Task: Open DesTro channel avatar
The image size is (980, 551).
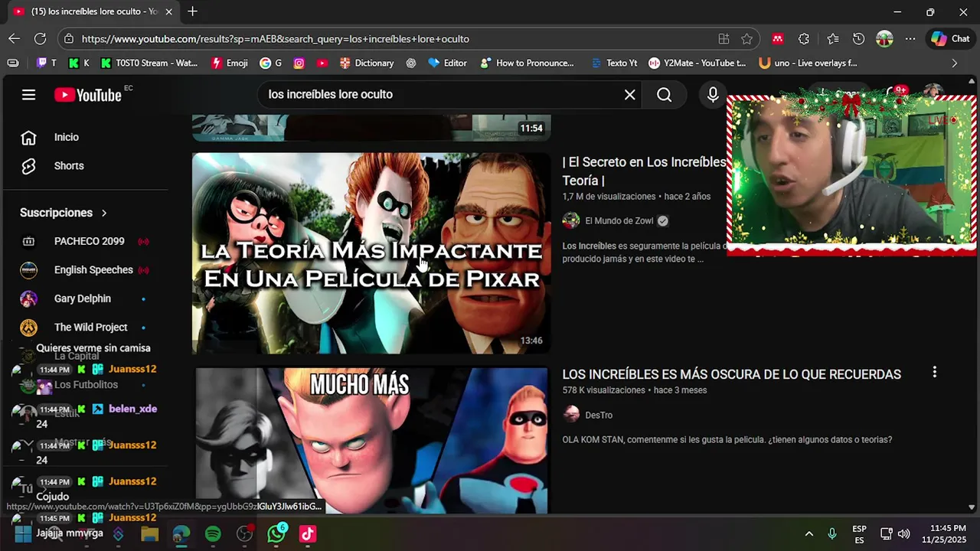Action: (571, 415)
